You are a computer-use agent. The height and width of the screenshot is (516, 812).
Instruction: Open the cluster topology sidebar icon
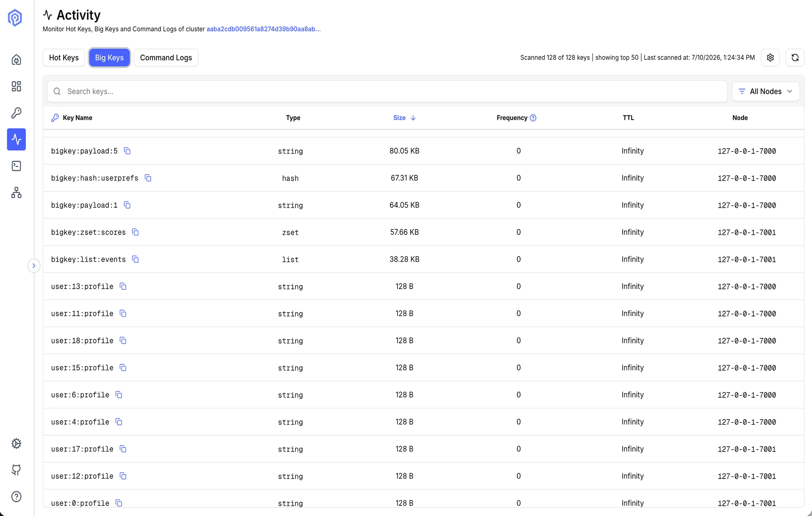pyautogui.click(x=16, y=192)
